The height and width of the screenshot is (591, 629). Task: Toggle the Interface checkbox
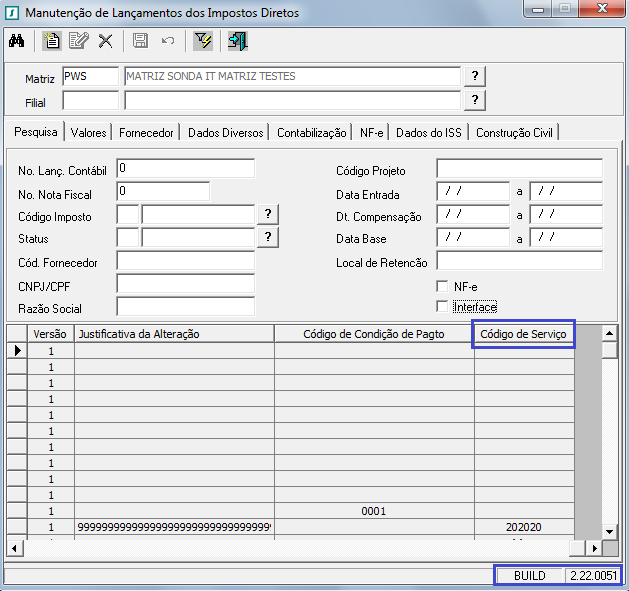click(x=442, y=307)
